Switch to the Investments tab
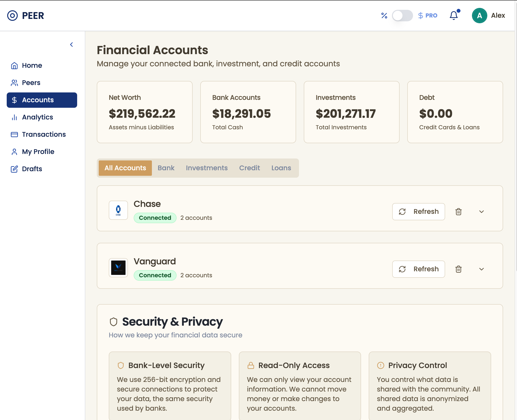 pyautogui.click(x=207, y=168)
